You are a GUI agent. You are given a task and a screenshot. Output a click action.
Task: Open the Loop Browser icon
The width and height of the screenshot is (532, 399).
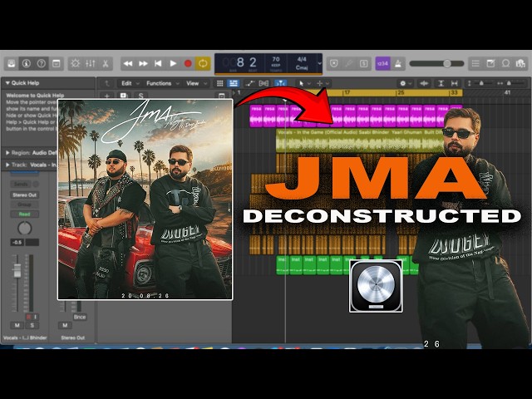(x=505, y=63)
